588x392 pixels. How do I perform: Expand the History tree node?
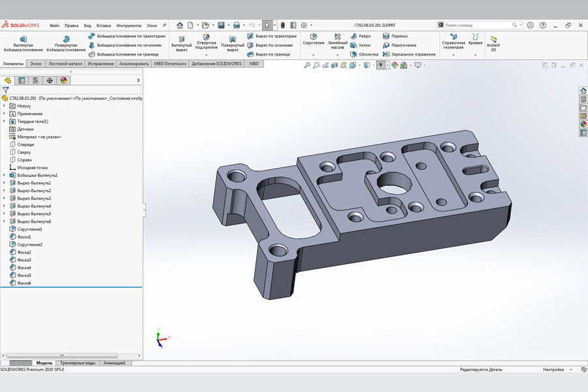pyautogui.click(x=4, y=106)
